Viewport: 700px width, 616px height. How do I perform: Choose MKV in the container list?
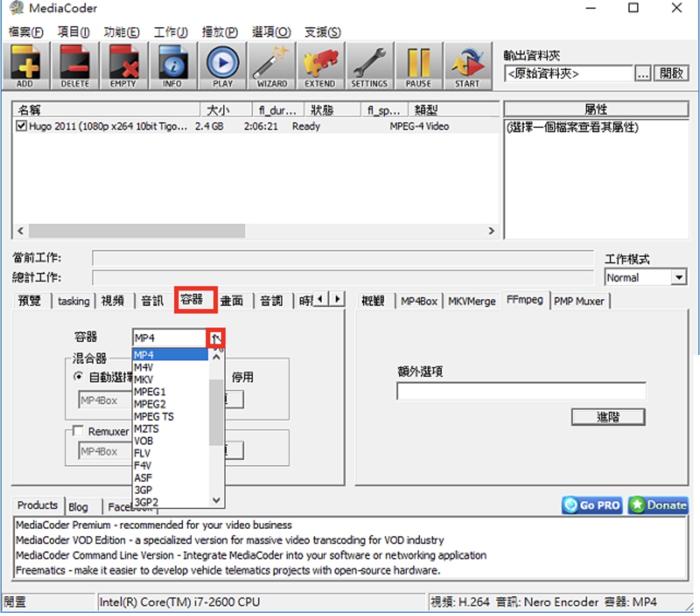(x=170, y=380)
